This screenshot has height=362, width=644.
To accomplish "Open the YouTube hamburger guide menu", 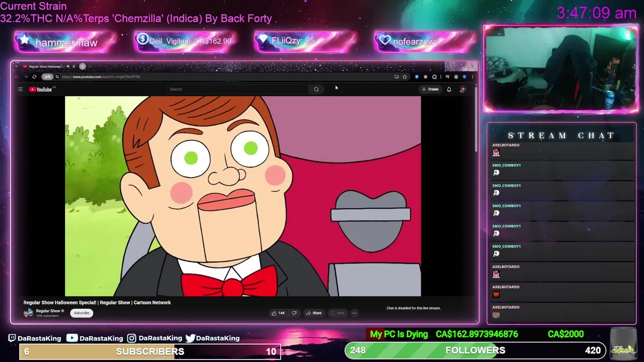I will [x=20, y=89].
